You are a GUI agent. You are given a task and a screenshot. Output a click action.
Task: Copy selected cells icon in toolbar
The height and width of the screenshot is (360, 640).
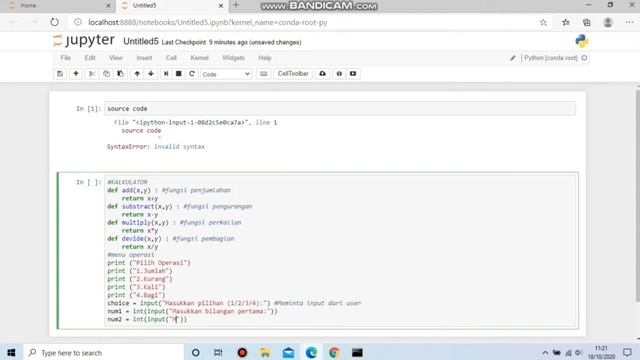click(106, 74)
